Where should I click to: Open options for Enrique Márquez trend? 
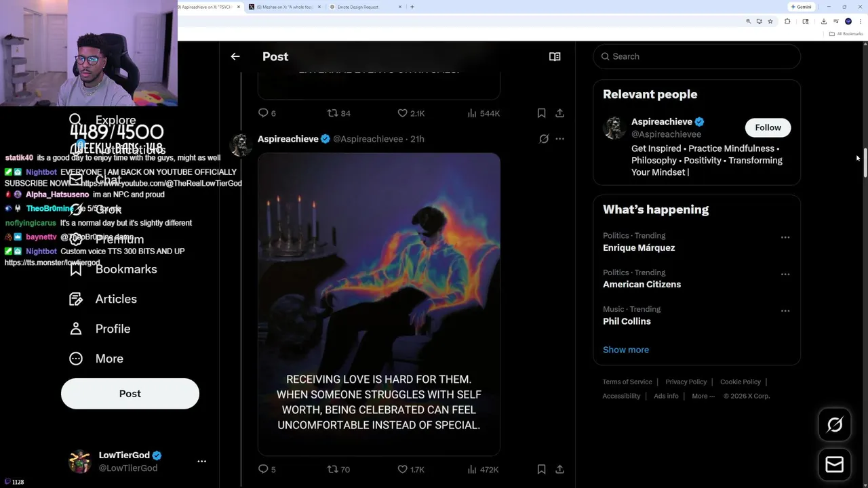point(785,237)
